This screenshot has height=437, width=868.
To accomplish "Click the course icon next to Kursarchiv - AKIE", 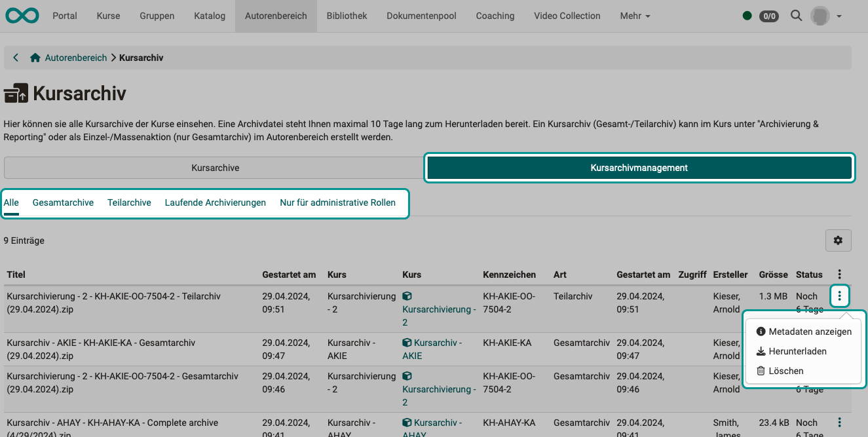I will point(407,343).
